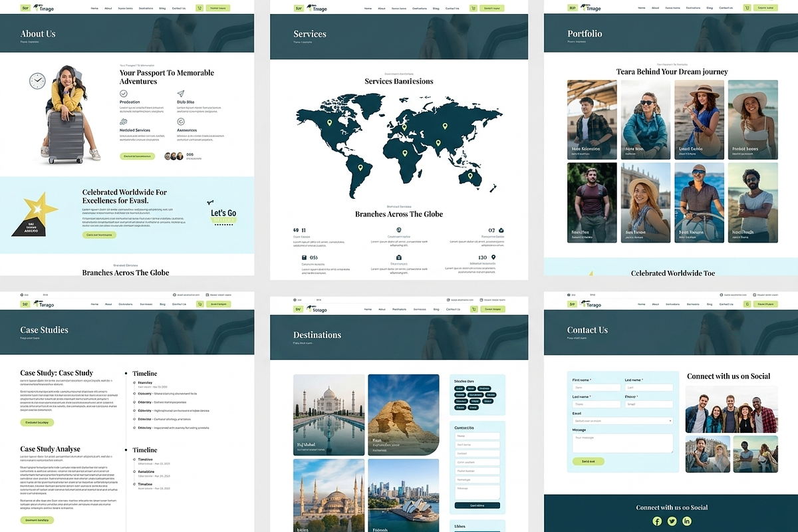The width and height of the screenshot is (798, 532).
Task: Click the gold star award badge
Action: [x=36, y=214]
